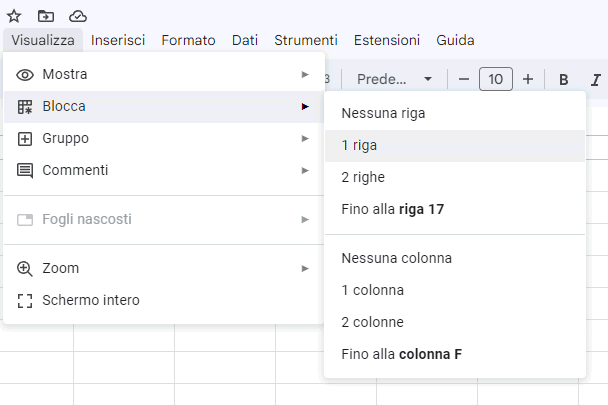The image size is (608, 405).
Task: Click the freeze grid icon beside Blocca
Action: click(x=25, y=107)
